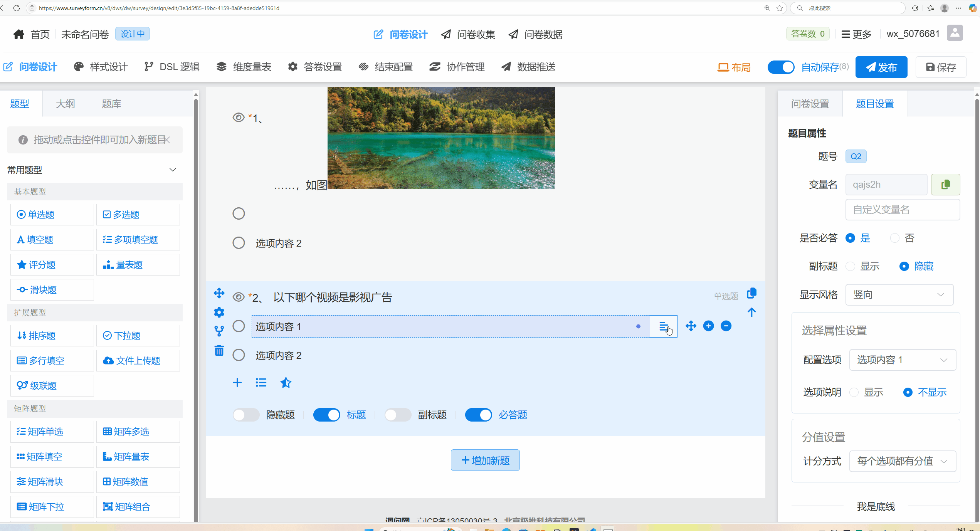Open the 大纲 tab
This screenshot has height=531, width=980.
click(65, 104)
